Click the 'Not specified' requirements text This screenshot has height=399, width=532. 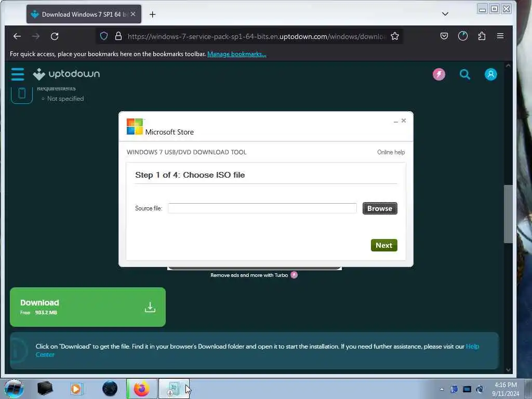(65, 99)
